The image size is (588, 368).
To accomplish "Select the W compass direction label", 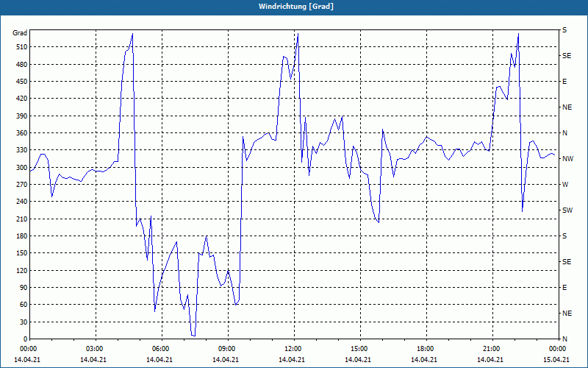I will 565,185.
